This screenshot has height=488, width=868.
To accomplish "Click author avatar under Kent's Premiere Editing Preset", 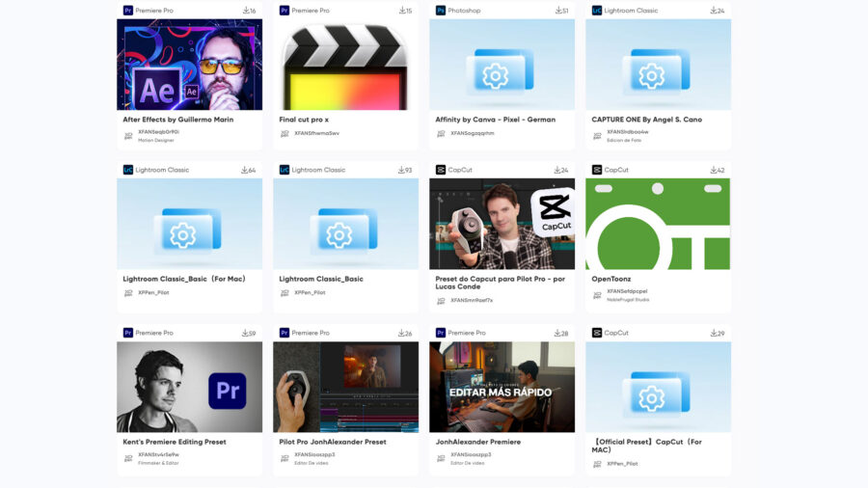I will (x=128, y=459).
